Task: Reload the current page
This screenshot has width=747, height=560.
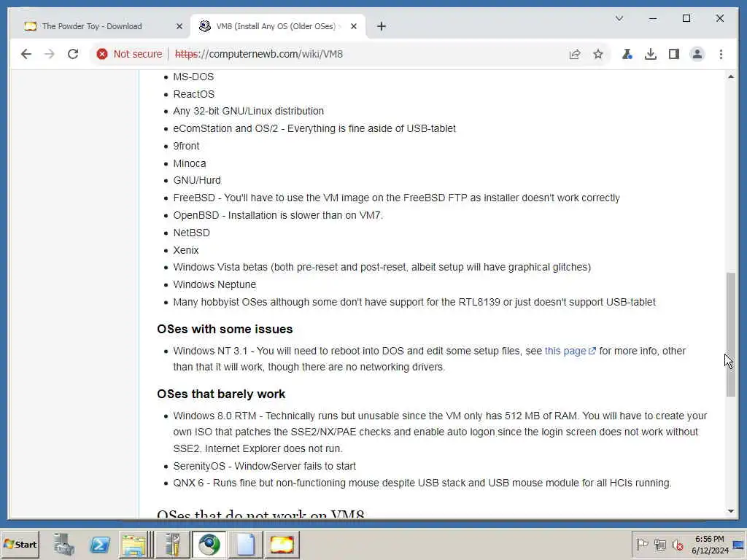Action: pyautogui.click(x=73, y=54)
